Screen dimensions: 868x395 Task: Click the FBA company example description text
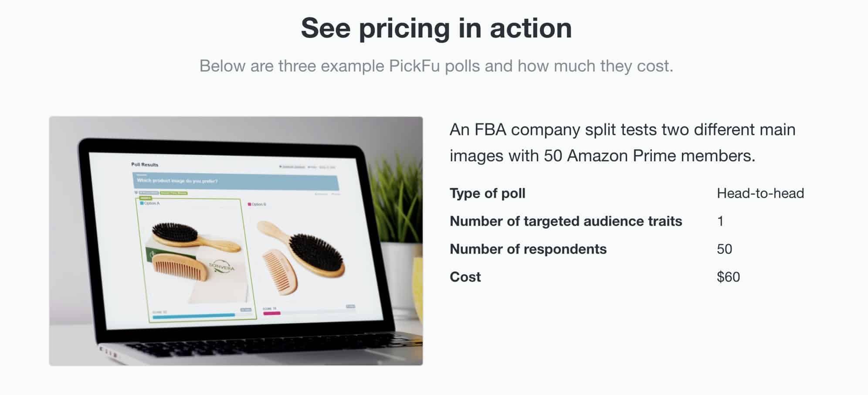(623, 143)
